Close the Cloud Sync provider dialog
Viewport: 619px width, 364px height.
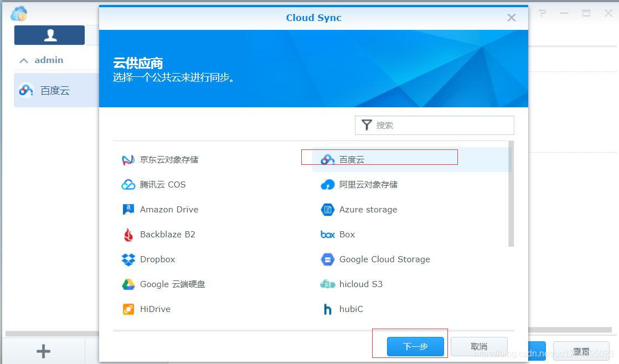511,18
